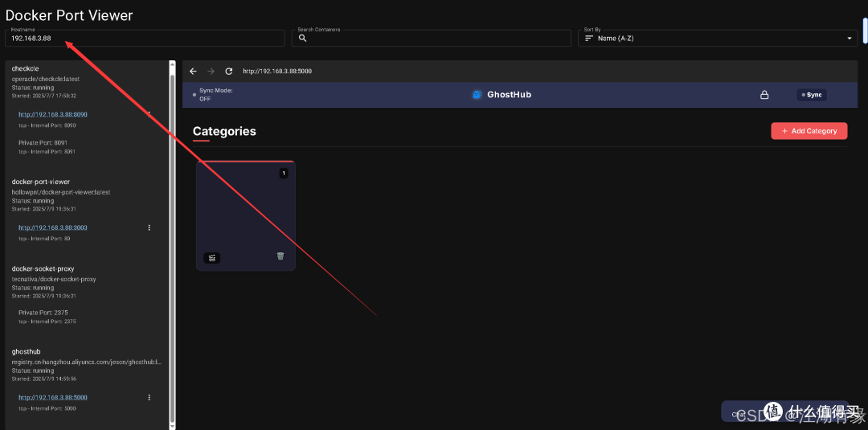Screen dimensions: 868x430
Task: Click the Hostname field showing 192.168.3.88
Action: [x=145, y=39]
